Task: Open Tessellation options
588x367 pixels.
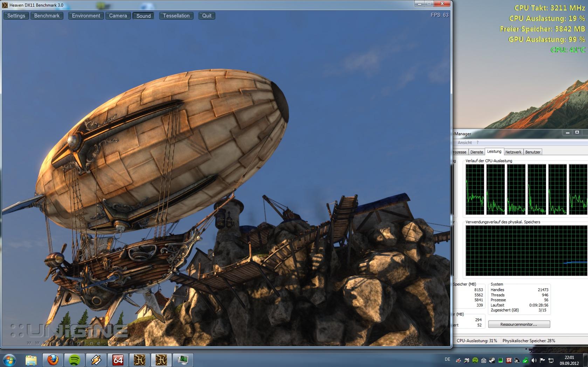Action: (x=176, y=16)
